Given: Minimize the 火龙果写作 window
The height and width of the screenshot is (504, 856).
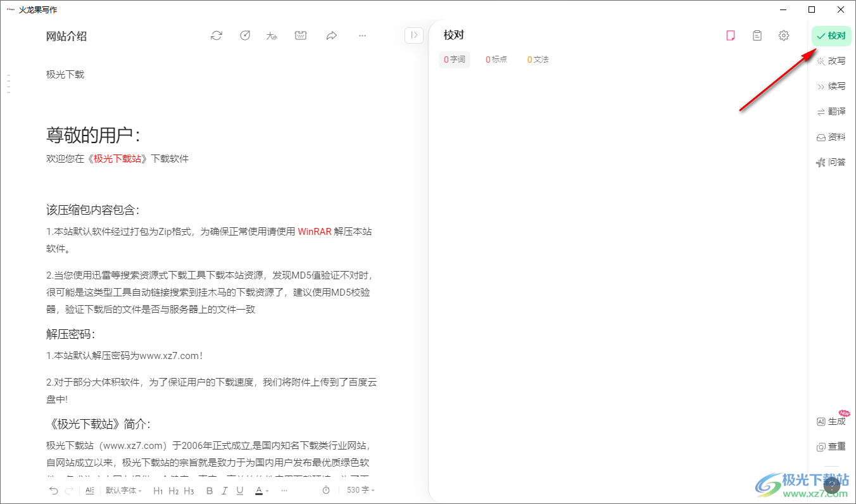Looking at the screenshot, I should tap(783, 9).
